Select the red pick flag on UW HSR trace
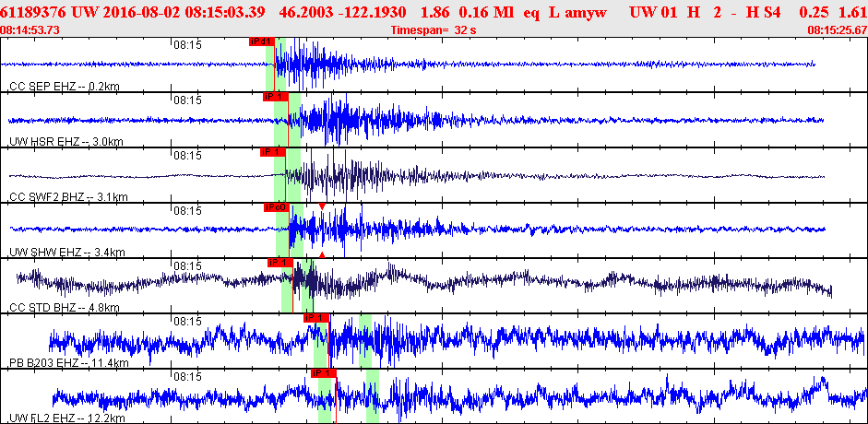868x424 pixels. point(275,97)
